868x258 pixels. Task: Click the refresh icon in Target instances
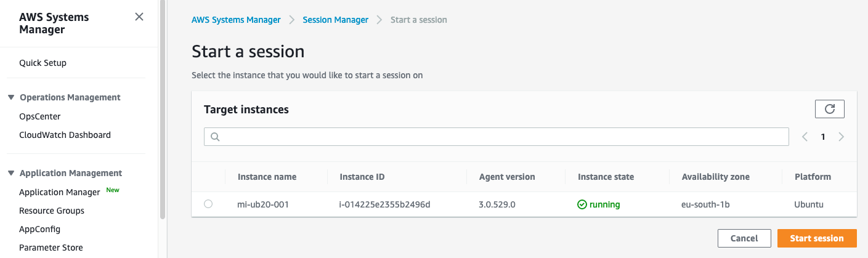[x=829, y=109]
